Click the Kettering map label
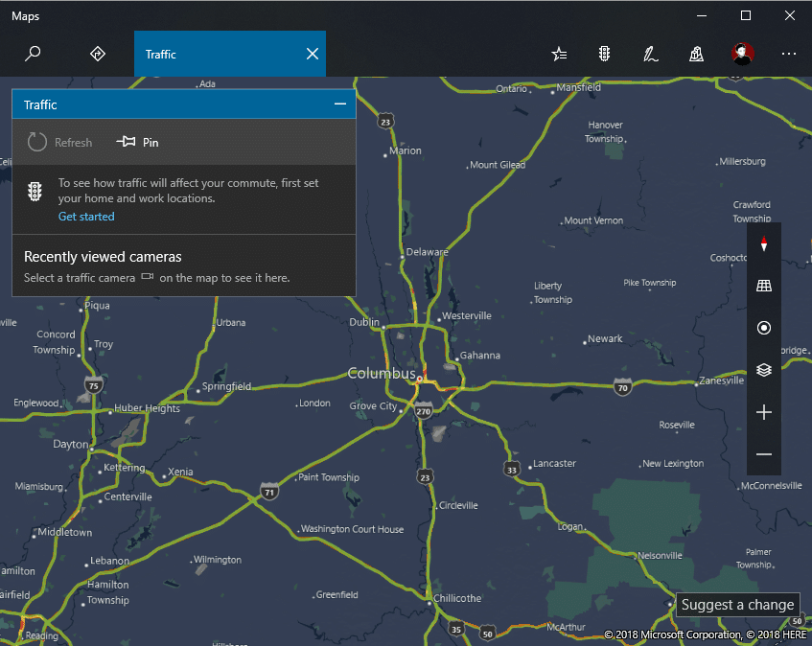The height and width of the screenshot is (646, 812). point(125,468)
